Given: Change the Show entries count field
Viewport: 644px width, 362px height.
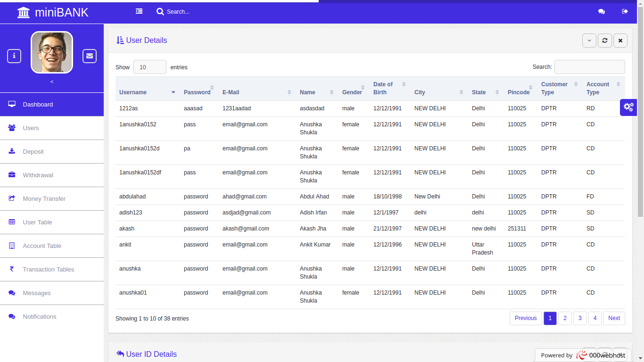Looking at the screenshot, I should click(150, 67).
